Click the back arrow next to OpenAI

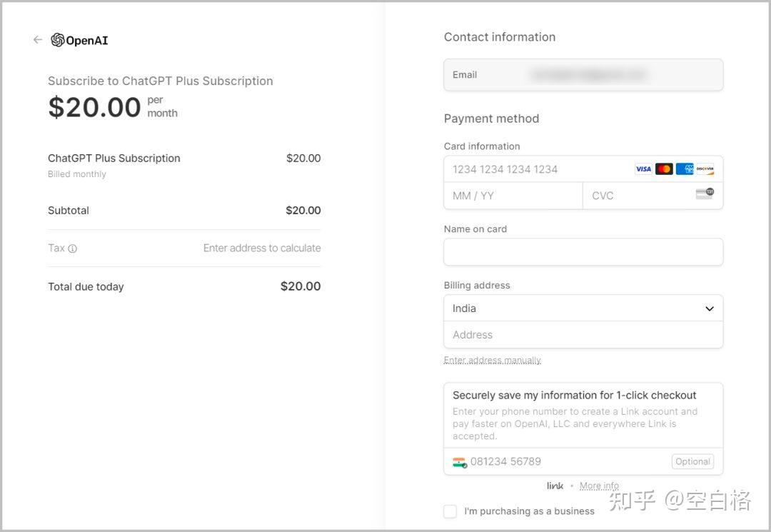click(x=38, y=40)
